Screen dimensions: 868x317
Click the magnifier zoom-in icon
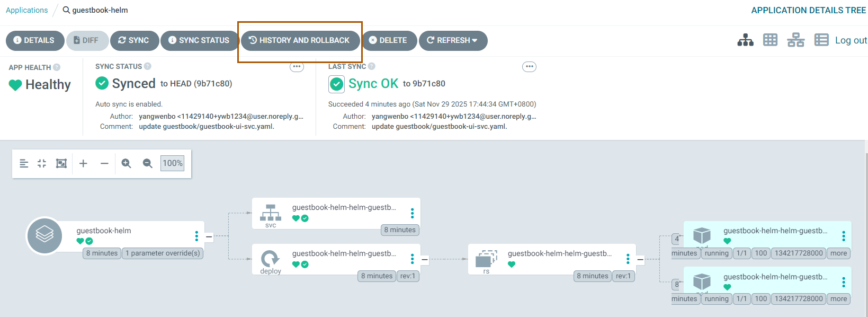tap(126, 163)
